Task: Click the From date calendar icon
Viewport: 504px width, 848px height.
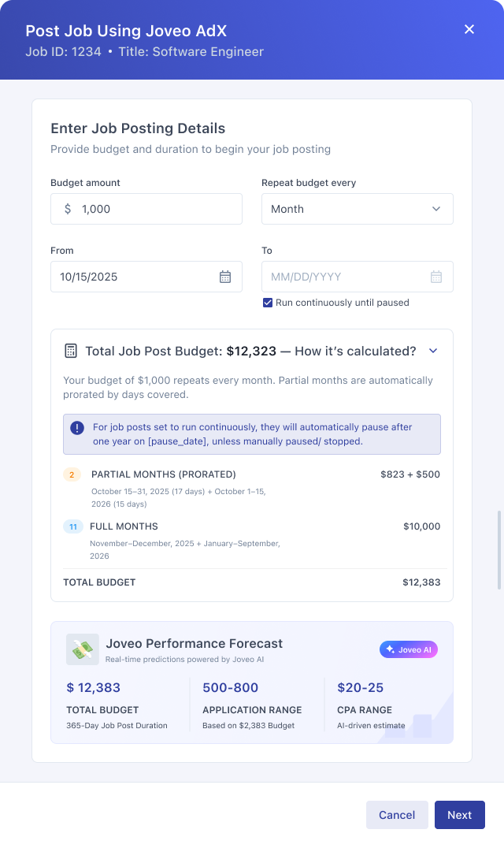Action: click(x=225, y=277)
